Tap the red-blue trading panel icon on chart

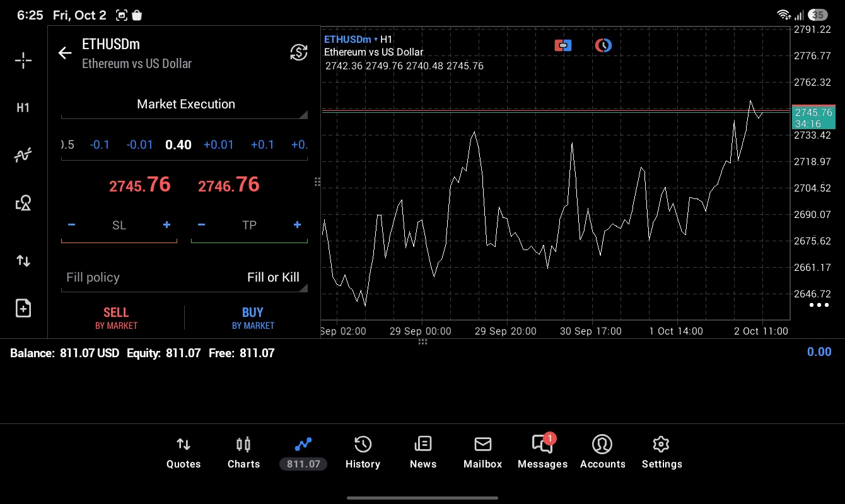click(563, 45)
